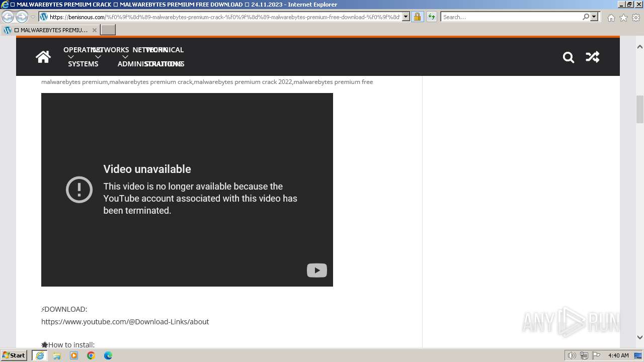Click the 'How to install:' text
The width and height of the screenshot is (644, 362).
[x=71, y=345]
